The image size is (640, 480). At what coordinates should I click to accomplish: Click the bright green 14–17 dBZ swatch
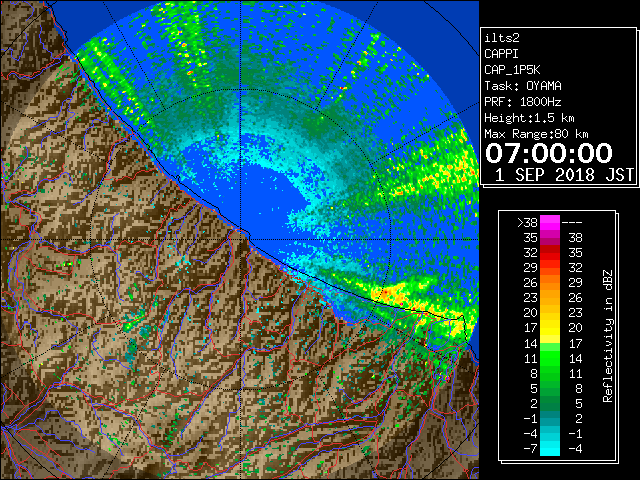point(550,343)
